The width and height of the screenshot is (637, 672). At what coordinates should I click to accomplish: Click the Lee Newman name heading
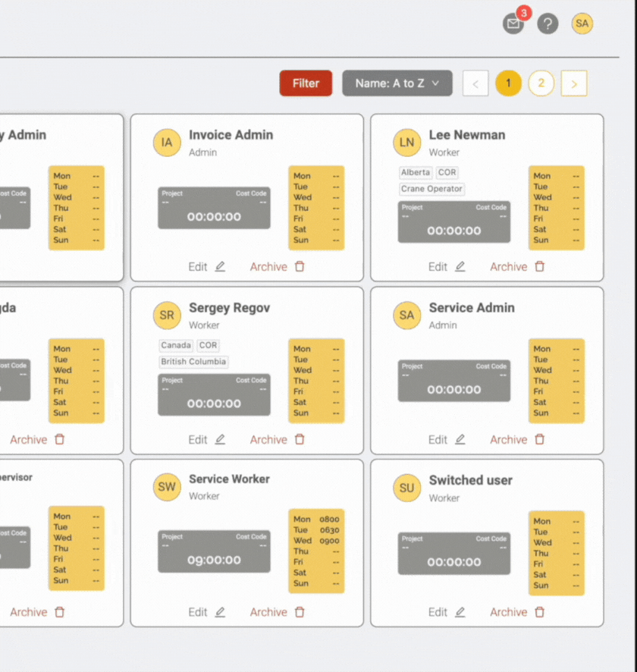tap(467, 134)
